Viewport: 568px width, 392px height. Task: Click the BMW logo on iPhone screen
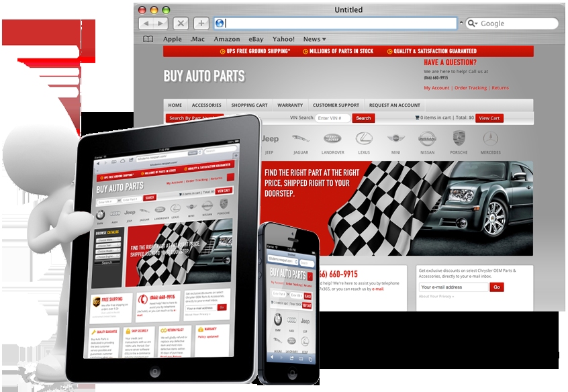coord(278,320)
